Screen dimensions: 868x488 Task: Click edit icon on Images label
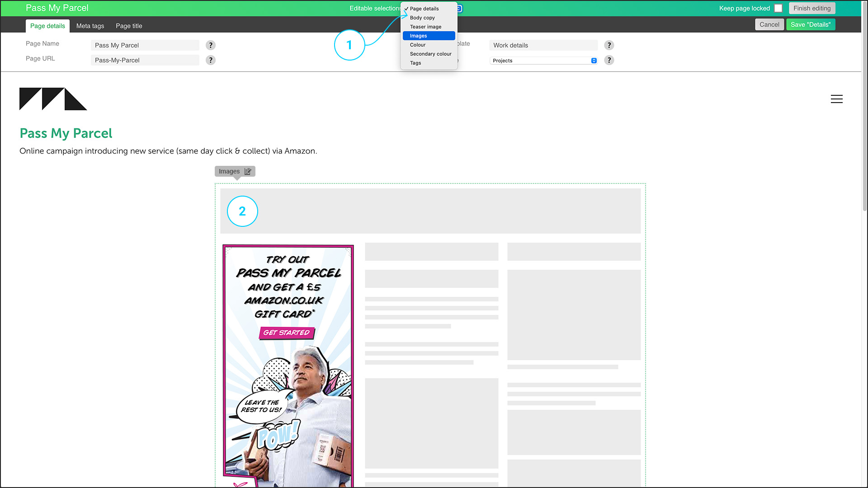(x=248, y=171)
